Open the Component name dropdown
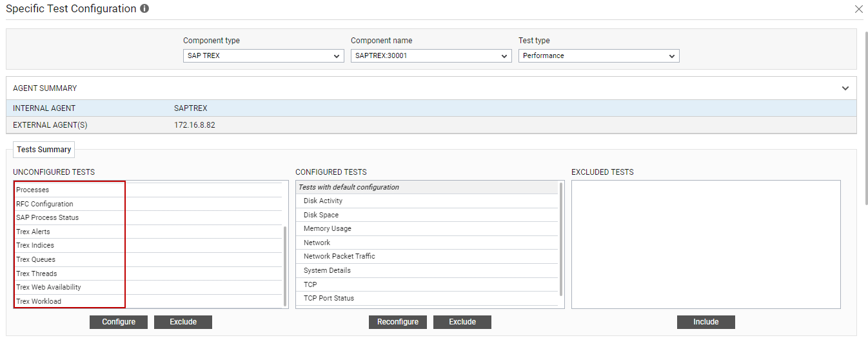The height and width of the screenshot is (338, 868). tap(431, 56)
